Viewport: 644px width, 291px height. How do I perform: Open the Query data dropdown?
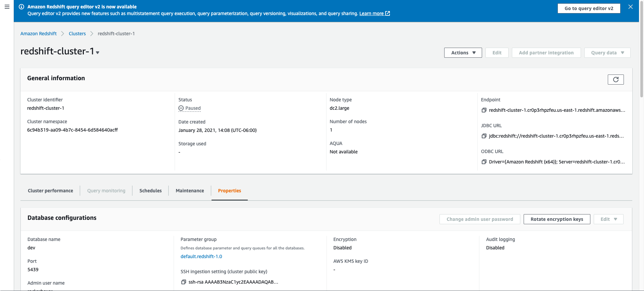(x=607, y=53)
